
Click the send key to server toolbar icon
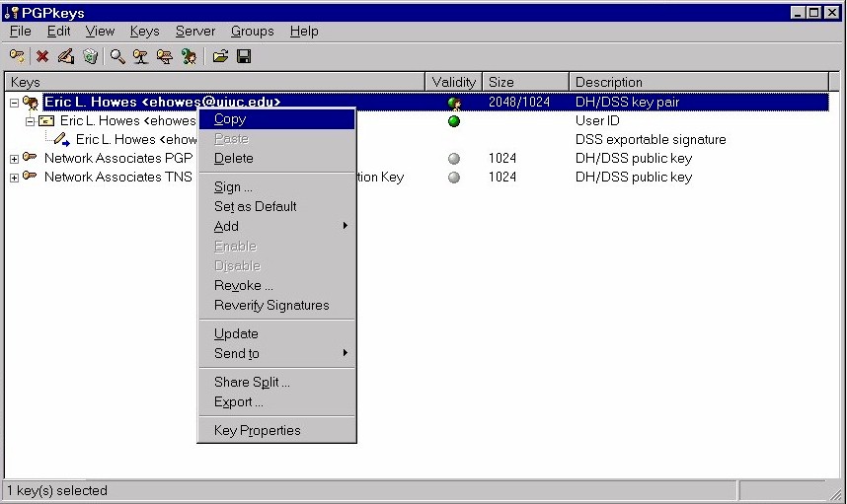[141, 56]
